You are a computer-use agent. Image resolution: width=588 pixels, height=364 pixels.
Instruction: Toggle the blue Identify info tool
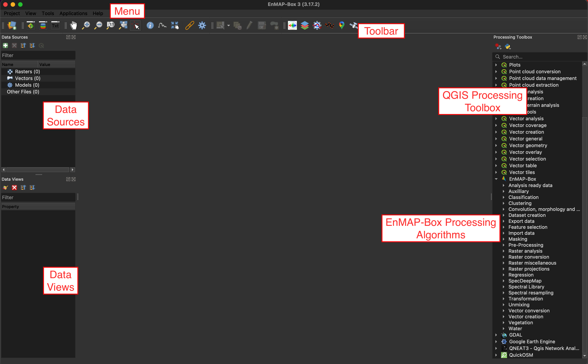(x=150, y=25)
